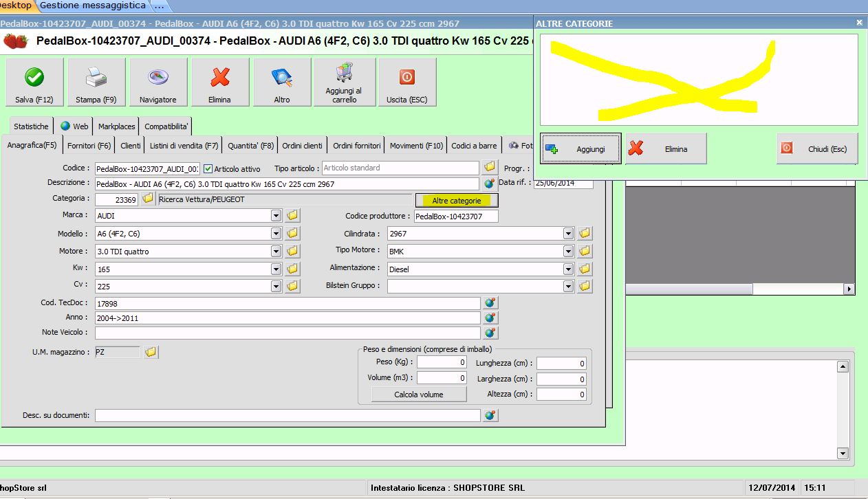Click the Calcola volume button
This screenshot has width=868, height=499.
[x=419, y=395]
